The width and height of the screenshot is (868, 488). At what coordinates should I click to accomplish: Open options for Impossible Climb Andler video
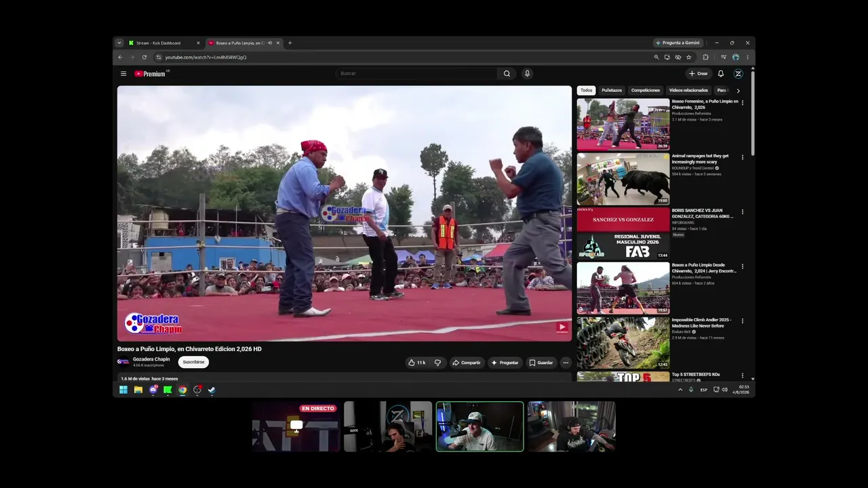click(743, 321)
